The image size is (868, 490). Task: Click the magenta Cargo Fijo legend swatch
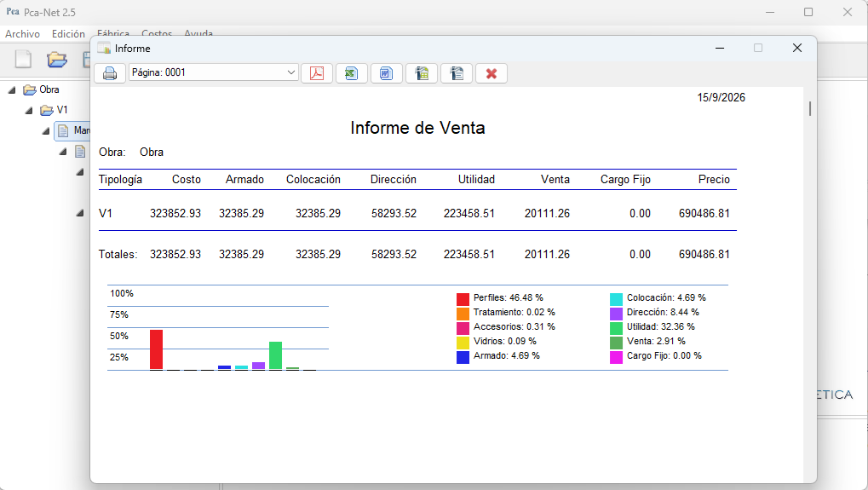pyautogui.click(x=616, y=357)
